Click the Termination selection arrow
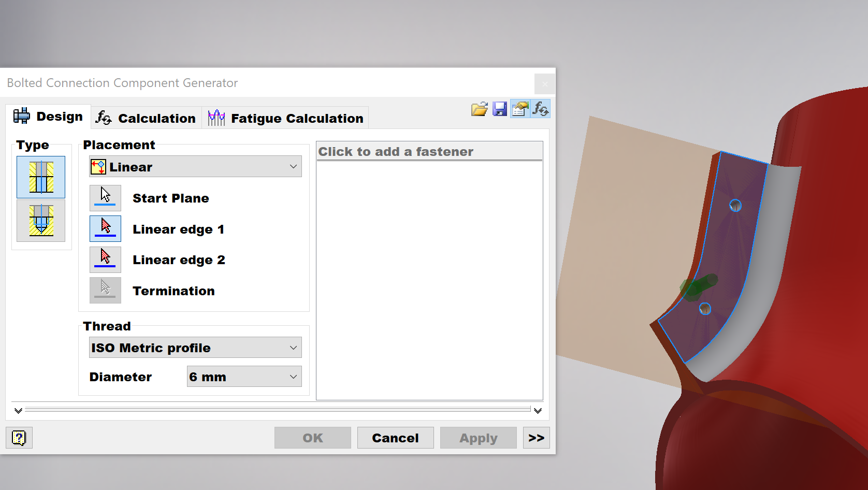The image size is (868, 490). (105, 290)
